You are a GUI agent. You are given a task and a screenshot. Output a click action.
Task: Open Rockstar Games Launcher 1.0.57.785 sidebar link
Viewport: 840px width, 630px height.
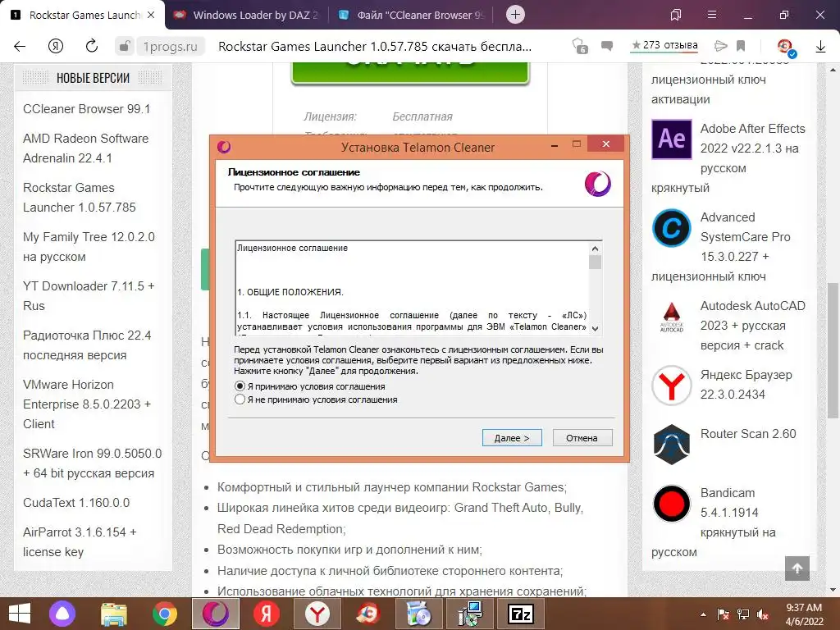(80, 197)
